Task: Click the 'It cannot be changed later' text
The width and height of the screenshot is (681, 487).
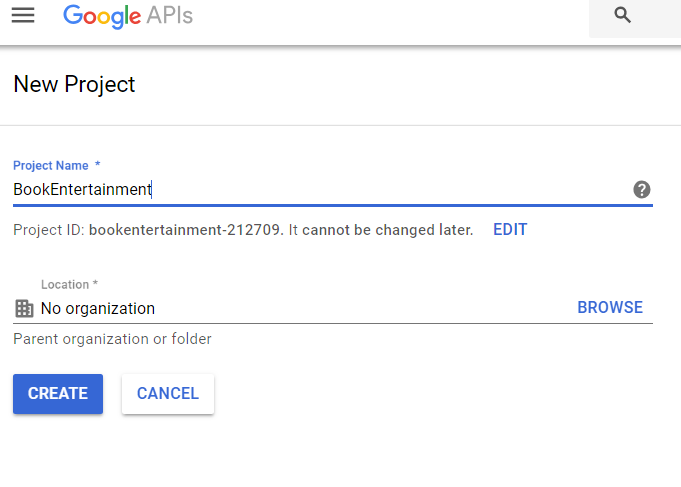Action: click(381, 230)
